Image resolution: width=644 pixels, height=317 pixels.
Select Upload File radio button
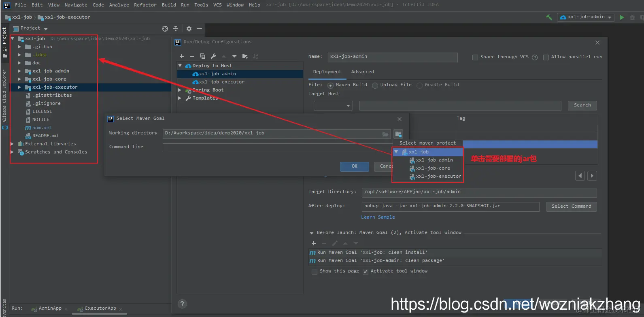point(375,85)
